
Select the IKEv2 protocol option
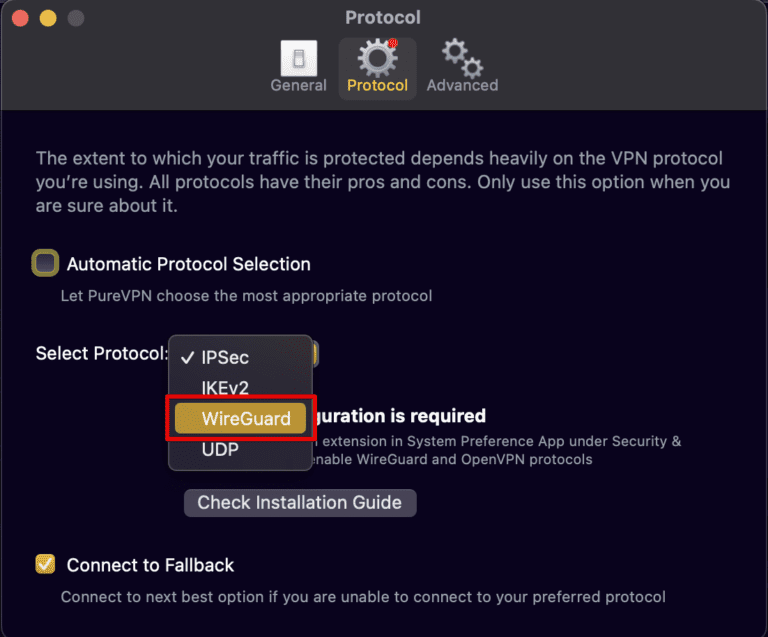tap(225, 387)
